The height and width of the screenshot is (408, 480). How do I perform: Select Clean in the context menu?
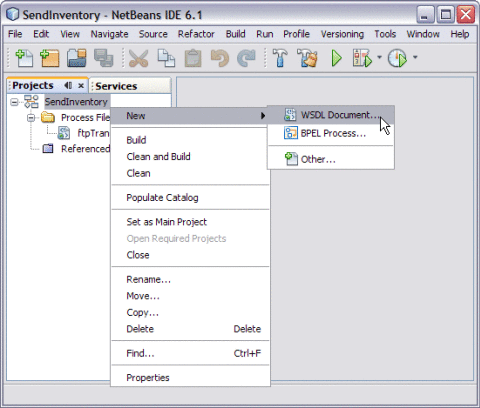[190, 173]
